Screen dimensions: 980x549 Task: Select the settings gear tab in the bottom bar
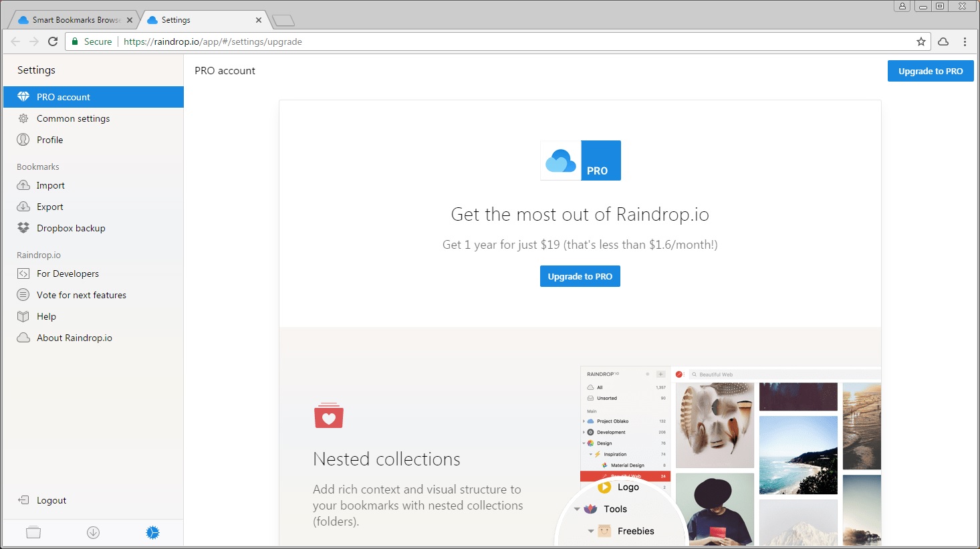153,532
